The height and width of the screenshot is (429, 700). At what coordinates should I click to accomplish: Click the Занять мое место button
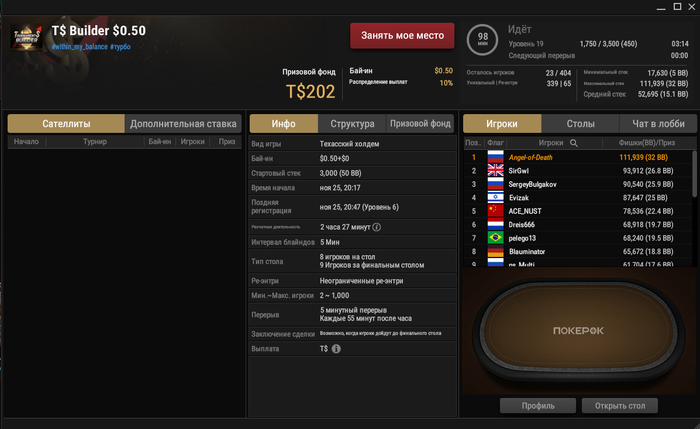pyautogui.click(x=402, y=36)
